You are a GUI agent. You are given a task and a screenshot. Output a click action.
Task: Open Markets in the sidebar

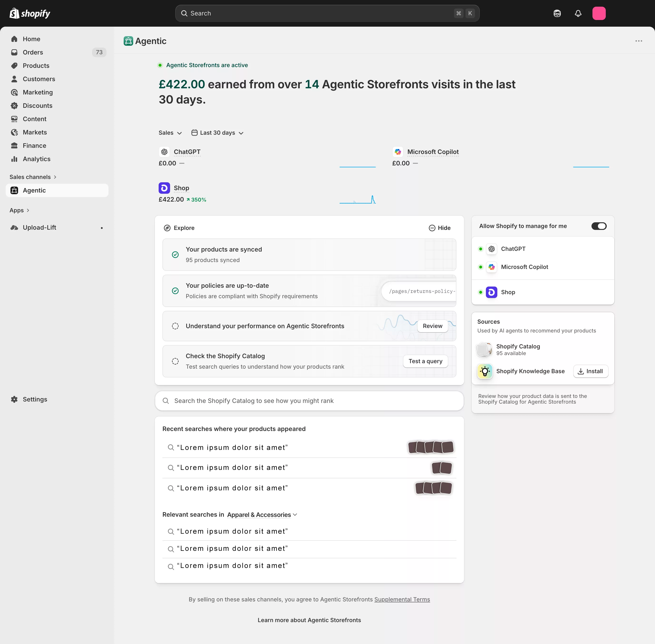(57, 132)
